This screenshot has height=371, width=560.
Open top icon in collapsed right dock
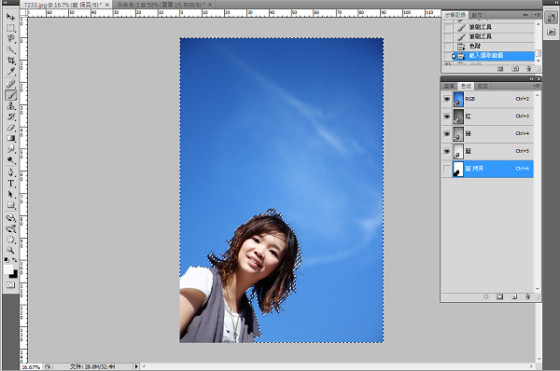551,17
